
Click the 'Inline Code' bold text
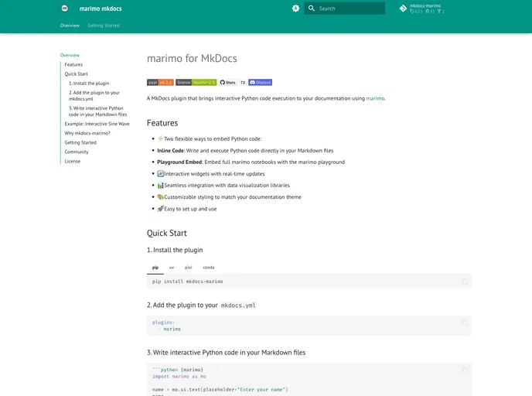170,151
